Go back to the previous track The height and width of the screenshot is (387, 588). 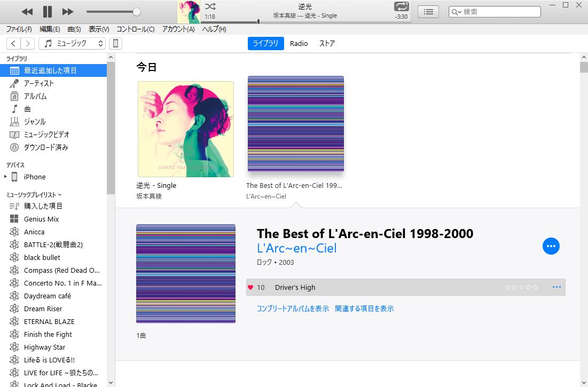pyautogui.click(x=27, y=12)
